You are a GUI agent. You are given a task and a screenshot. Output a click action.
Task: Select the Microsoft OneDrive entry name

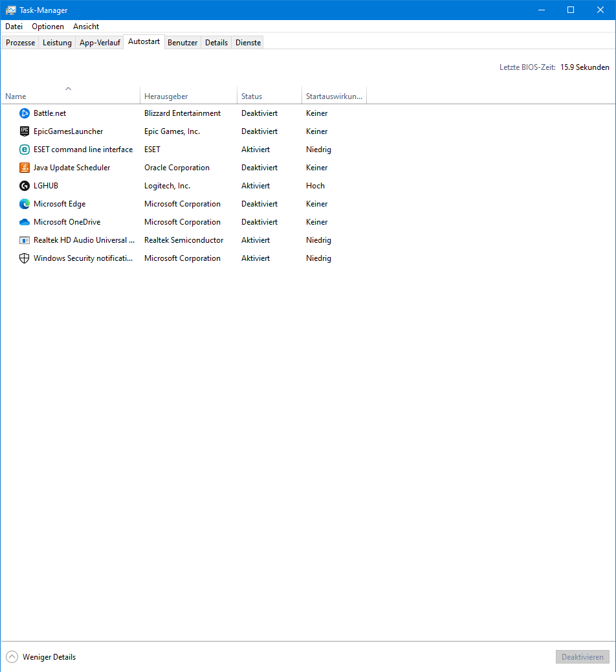[67, 222]
